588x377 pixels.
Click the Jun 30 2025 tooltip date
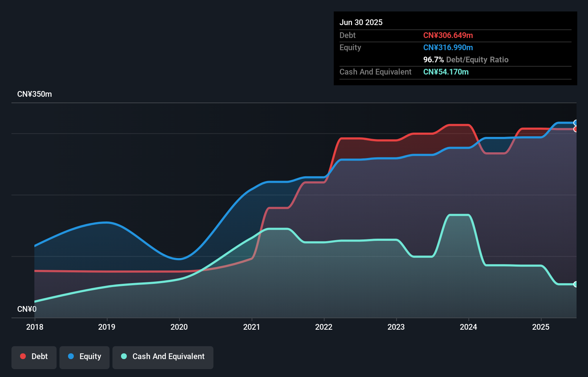coord(361,22)
